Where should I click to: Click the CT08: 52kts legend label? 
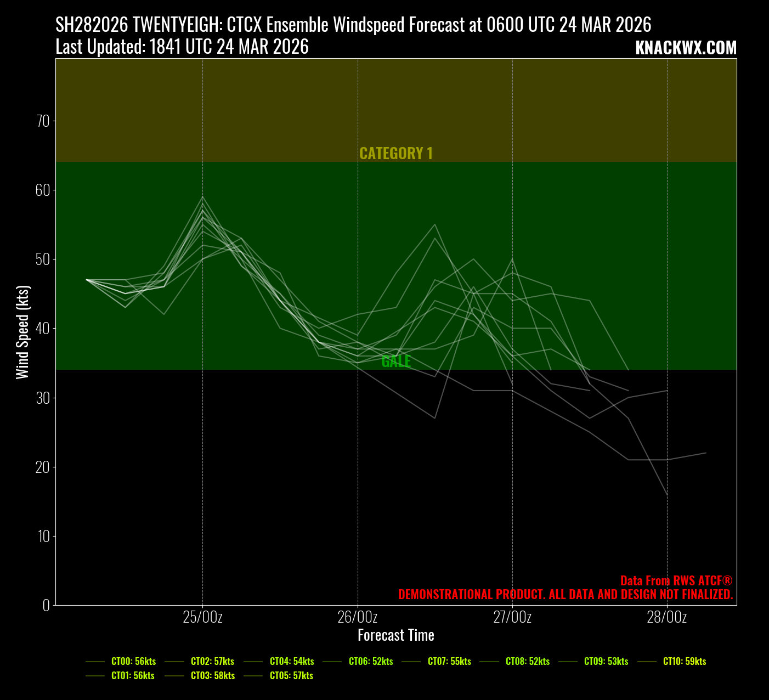click(528, 662)
